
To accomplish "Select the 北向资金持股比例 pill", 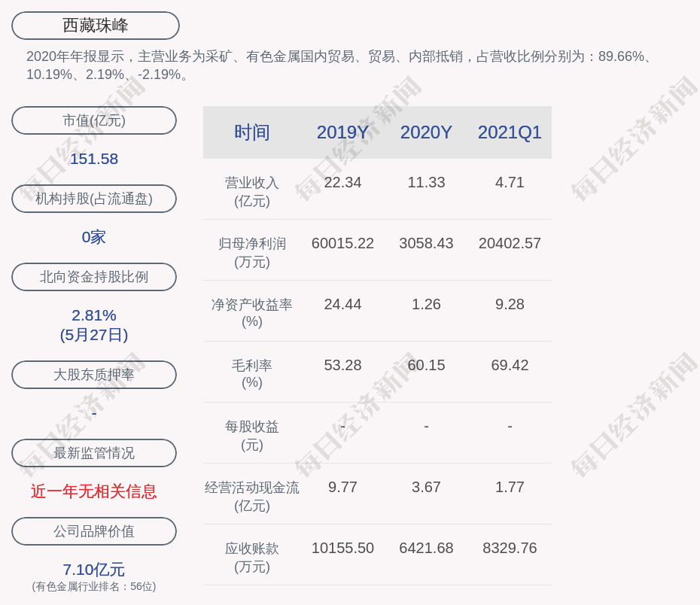I will pyautogui.click(x=94, y=277).
